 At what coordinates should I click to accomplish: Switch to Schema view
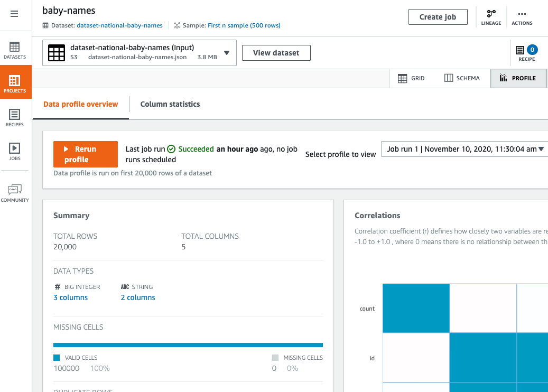pyautogui.click(x=462, y=78)
